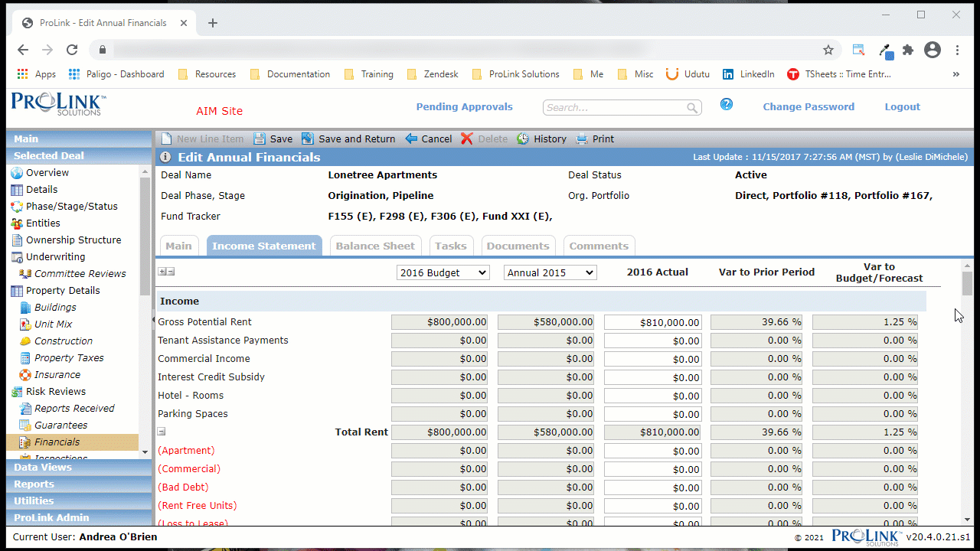
Task: Edit Tenant Assistance Payments 2016 Actual field
Action: point(653,341)
